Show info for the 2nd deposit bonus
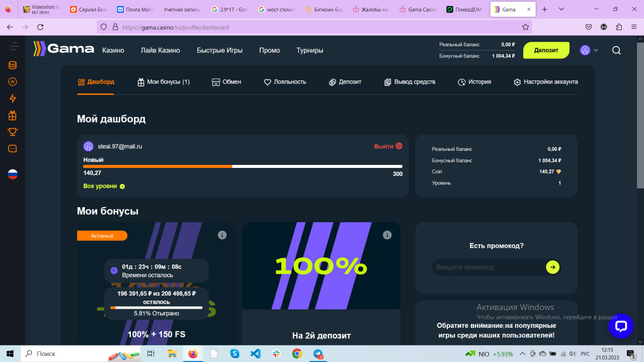Image resolution: width=644 pixels, height=362 pixels. click(x=387, y=235)
